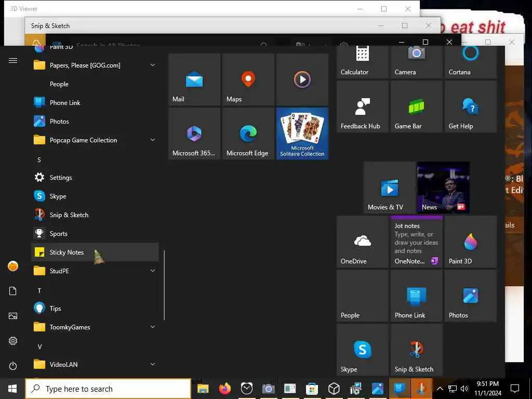The width and height of the screenshot is (532, 399).
Task: Expand the StudPE folder
Action: (x=95, y=271)
